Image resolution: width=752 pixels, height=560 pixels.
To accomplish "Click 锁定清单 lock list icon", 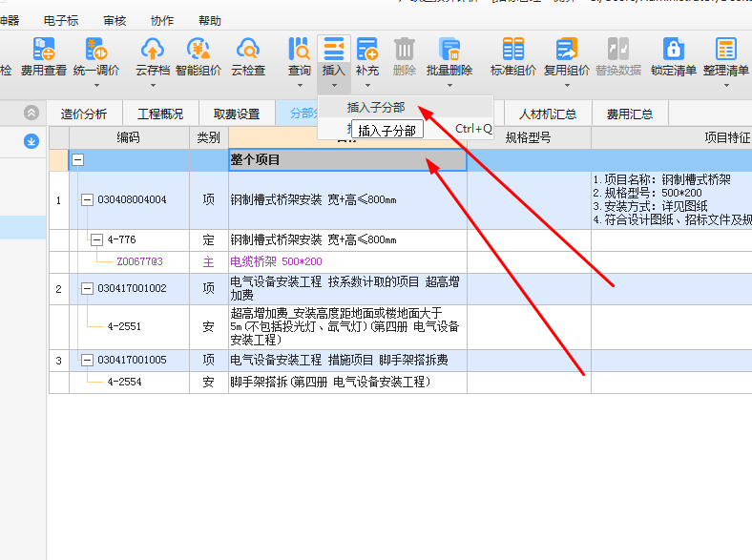I will [674, 49].
